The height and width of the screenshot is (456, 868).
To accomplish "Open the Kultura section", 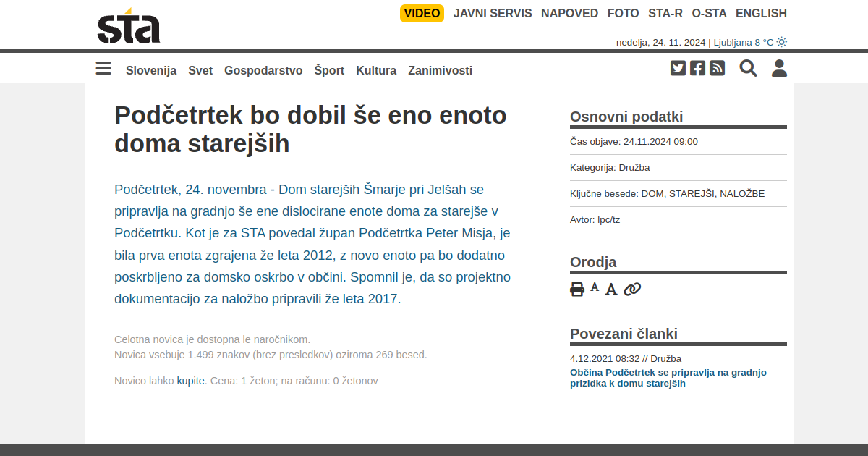I will pyautogui.click(x=376, y=70).
